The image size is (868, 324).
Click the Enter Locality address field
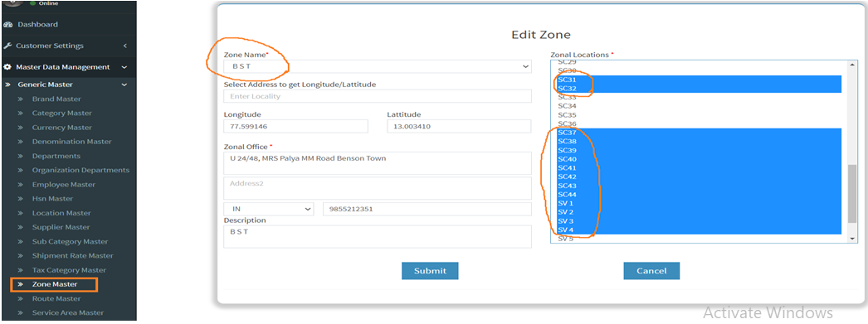click(x=378, y=96)
